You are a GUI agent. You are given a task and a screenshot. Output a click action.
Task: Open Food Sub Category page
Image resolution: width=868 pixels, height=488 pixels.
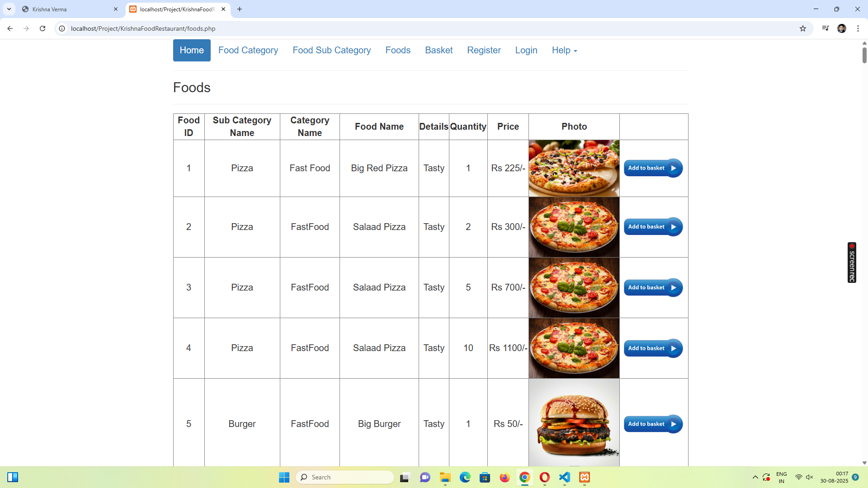[331, 50]
